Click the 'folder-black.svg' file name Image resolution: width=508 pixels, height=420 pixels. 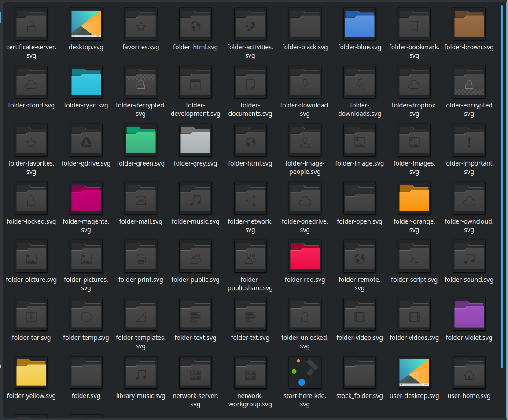pos(305,47)
